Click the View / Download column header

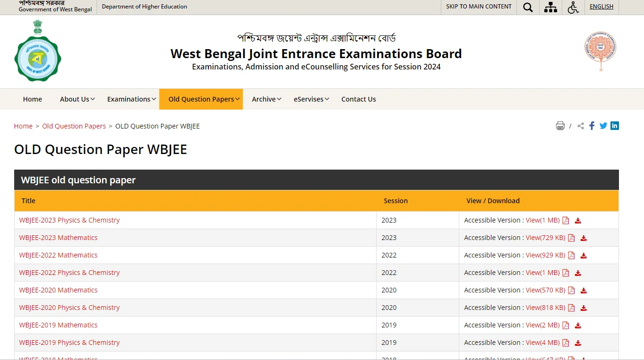point(493,201)
